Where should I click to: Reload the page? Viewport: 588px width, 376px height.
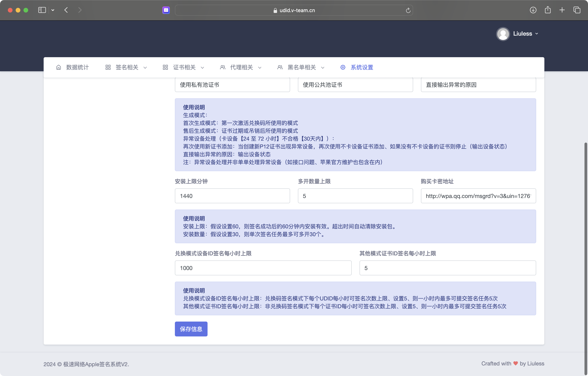[408, 10]
